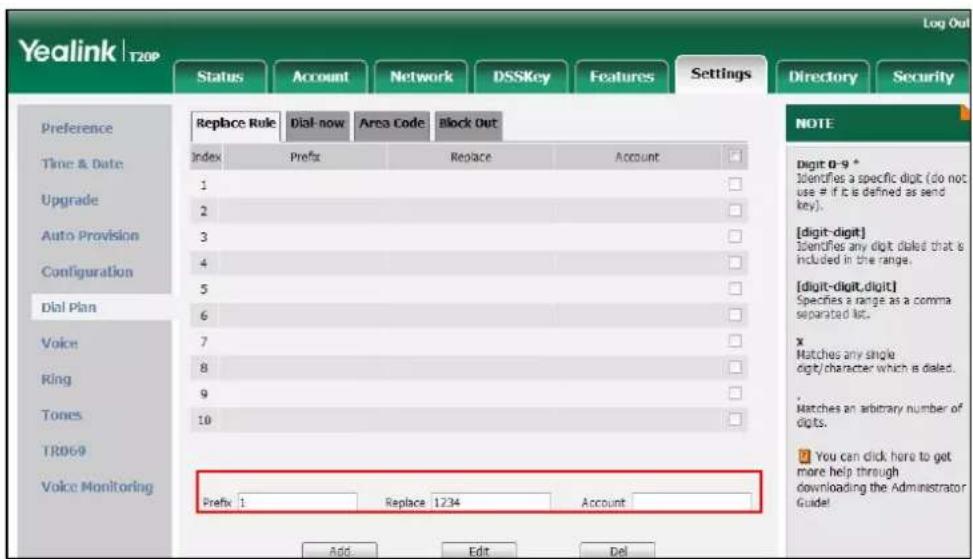
Task: Open the Features tab
Action: [x=622, y=77]
